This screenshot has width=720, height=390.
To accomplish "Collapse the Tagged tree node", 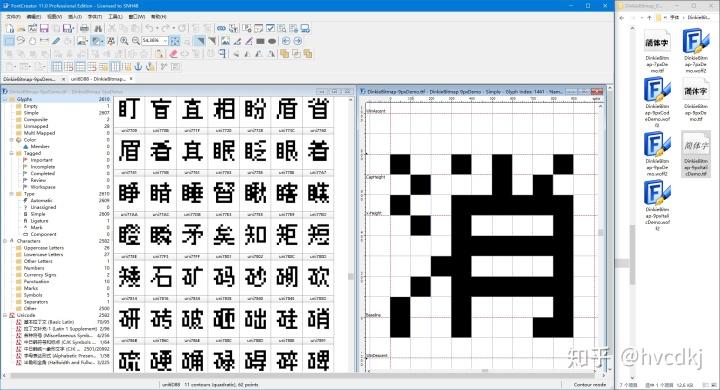I will tap(11, 153).
